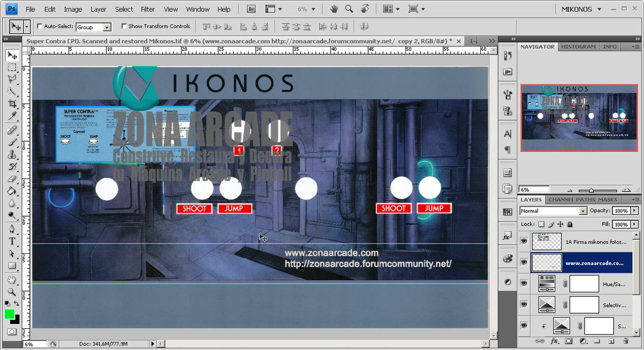This screenshot has width=644, height=350.
Task: Select the Lasso tool
Action: (x=12, y=79)
